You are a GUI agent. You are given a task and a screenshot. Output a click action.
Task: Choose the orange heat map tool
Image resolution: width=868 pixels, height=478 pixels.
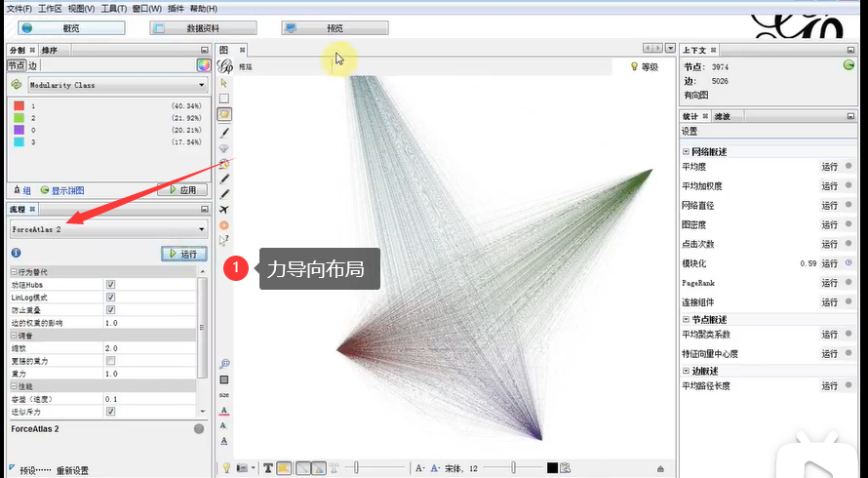(x=223, y=225)
